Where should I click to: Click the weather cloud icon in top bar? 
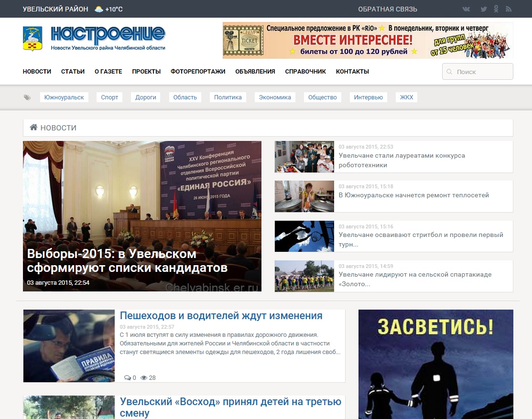pyautogui.click(x=99, y=9)
